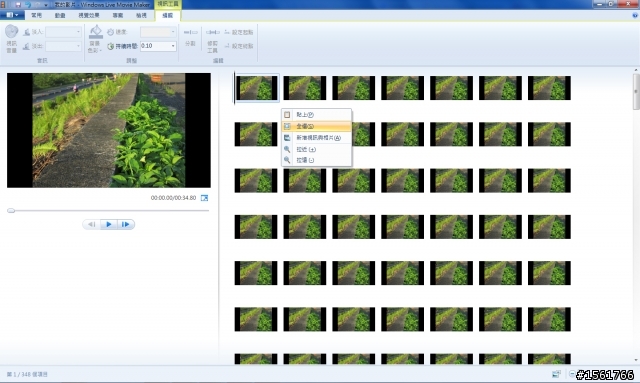
Task: Click the 持續時間 duration icon
Action: coord(111,46)
